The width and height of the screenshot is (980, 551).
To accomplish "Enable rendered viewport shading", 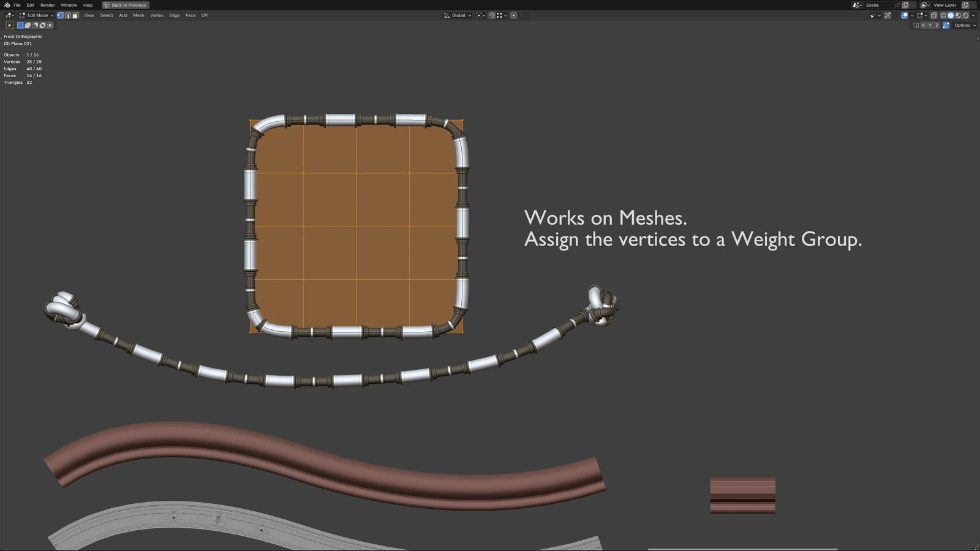I will point(965,15).
